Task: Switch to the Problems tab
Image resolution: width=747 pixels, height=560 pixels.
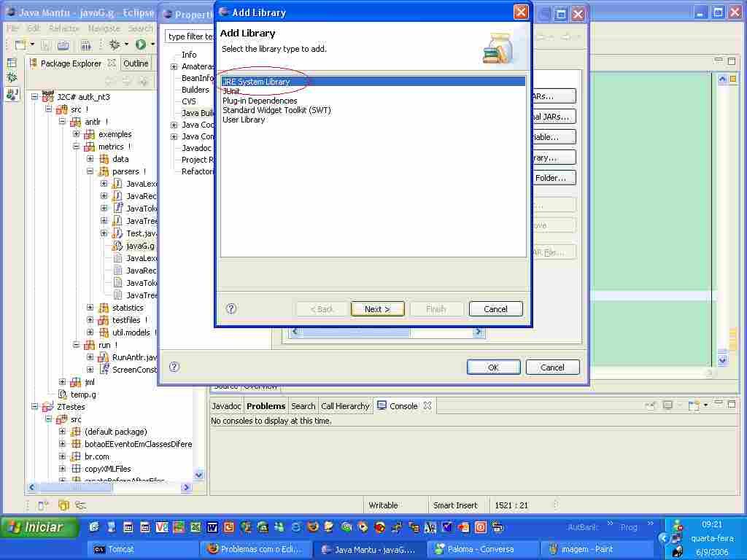Action: point(266,406)
